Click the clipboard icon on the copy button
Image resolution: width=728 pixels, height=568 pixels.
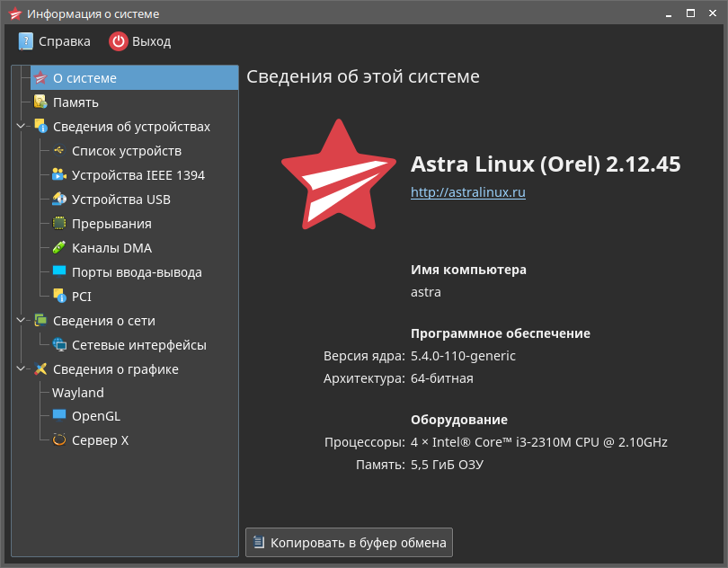tap(259, 542)
